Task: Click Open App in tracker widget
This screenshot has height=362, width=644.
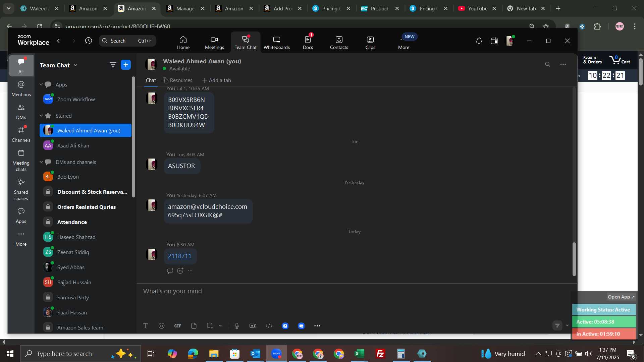Action: [x=621, y=297]
